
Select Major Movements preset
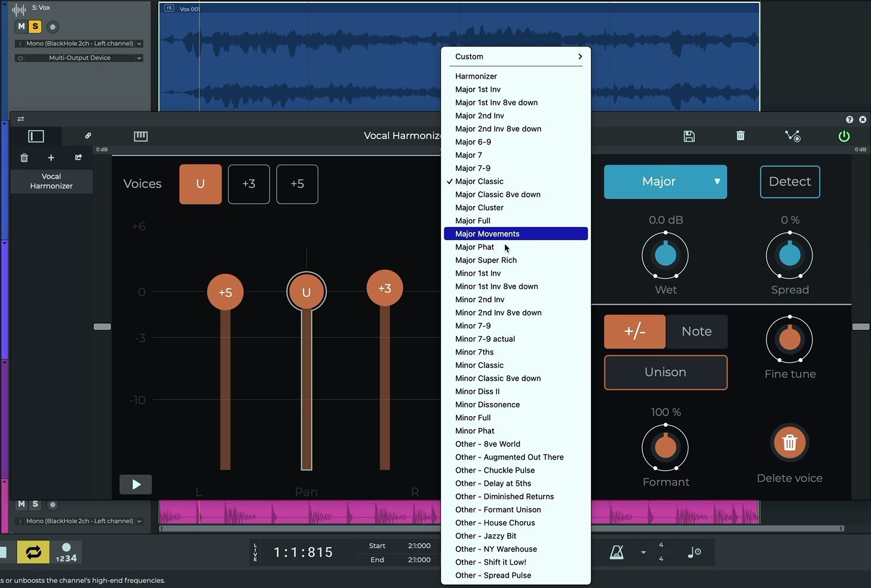pyautogui.click(x=516, y=234)
